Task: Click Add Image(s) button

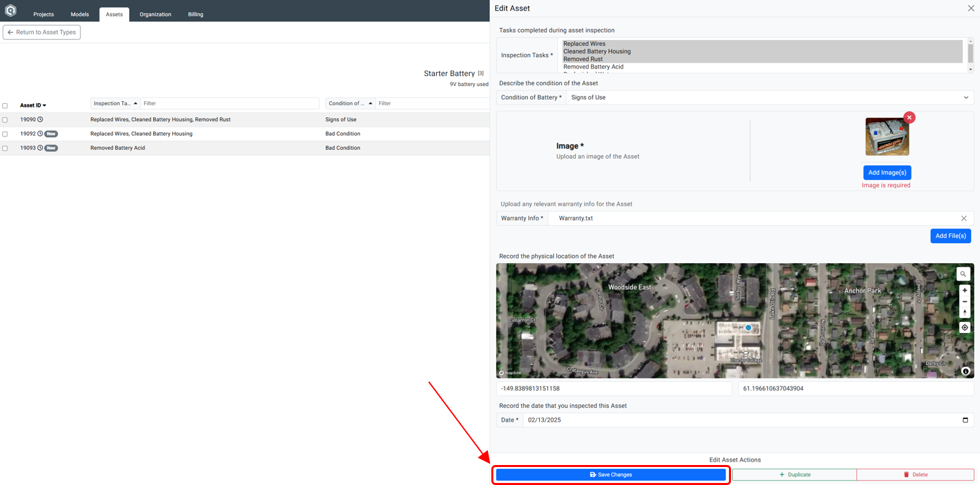Action: point(887,173)
